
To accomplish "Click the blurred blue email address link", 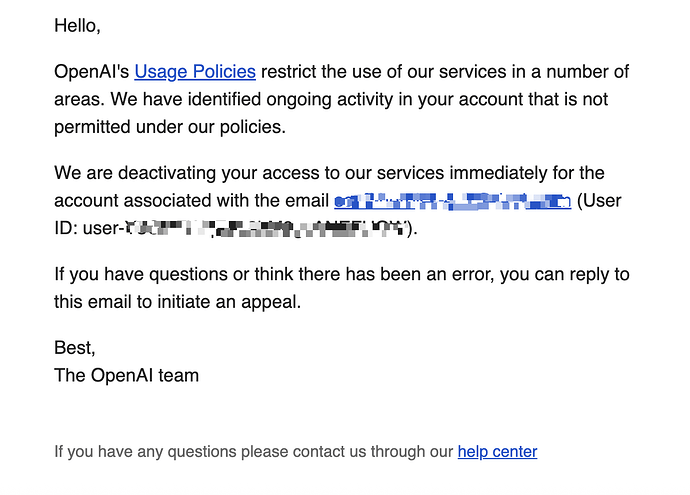I will (x=453, y=201).
